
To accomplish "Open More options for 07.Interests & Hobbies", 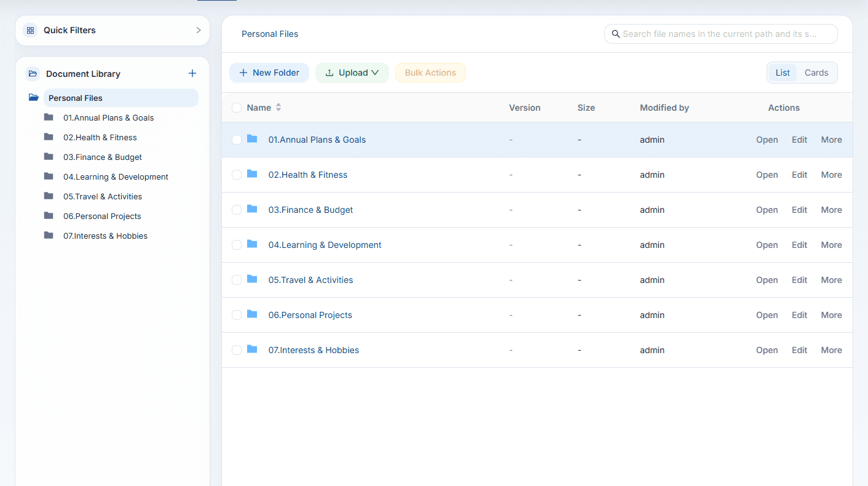I will pyautogui.click(x=831, y=350).
